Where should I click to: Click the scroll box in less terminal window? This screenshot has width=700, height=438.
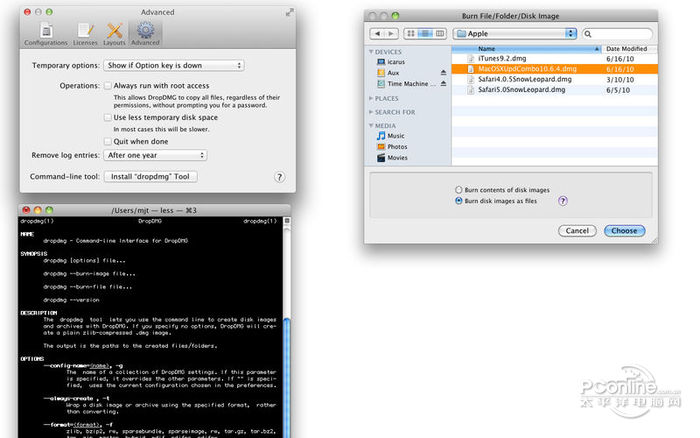click(287, 221)
